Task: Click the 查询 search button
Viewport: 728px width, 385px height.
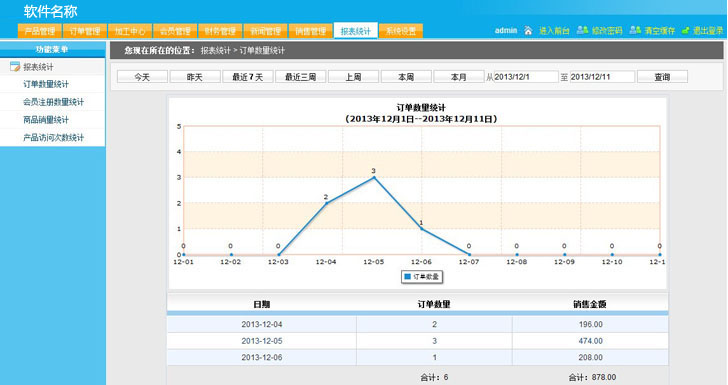Action: point(662,77)
